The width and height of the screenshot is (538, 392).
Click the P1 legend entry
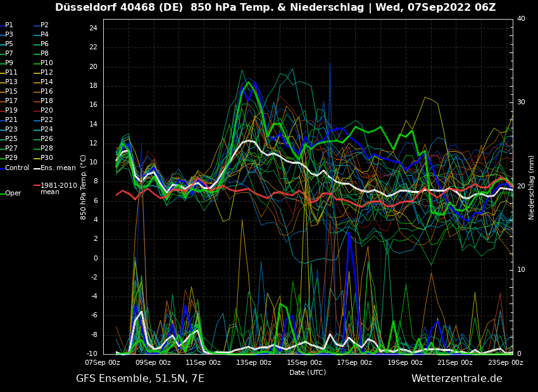tap(9, 25)
